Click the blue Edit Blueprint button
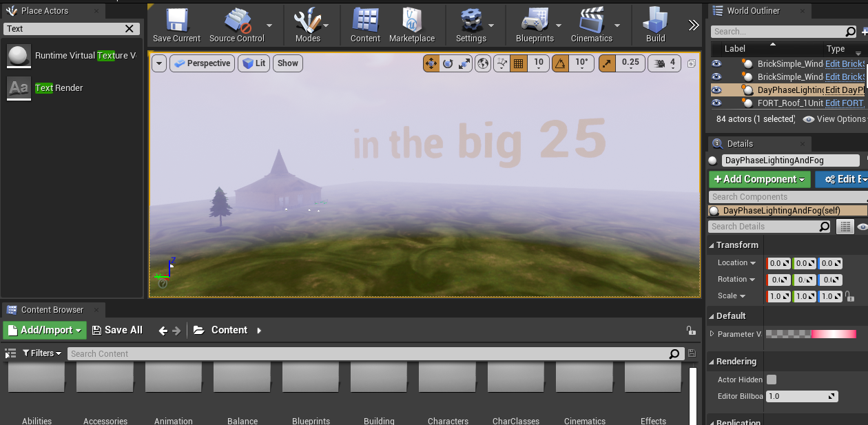The height and width of the screenshot is (425, 868). (841, 179)
